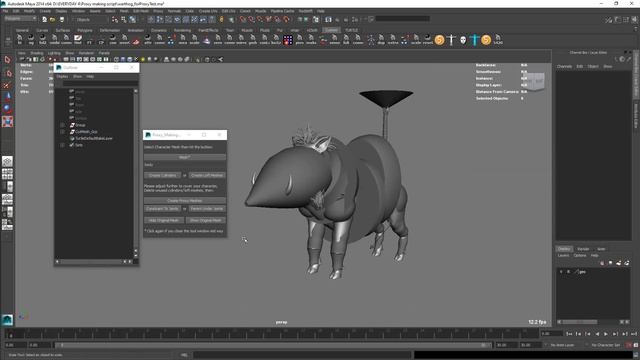Go to end of playback range
Viewport: 640px width, 360px height.
(x=634, y=334)
